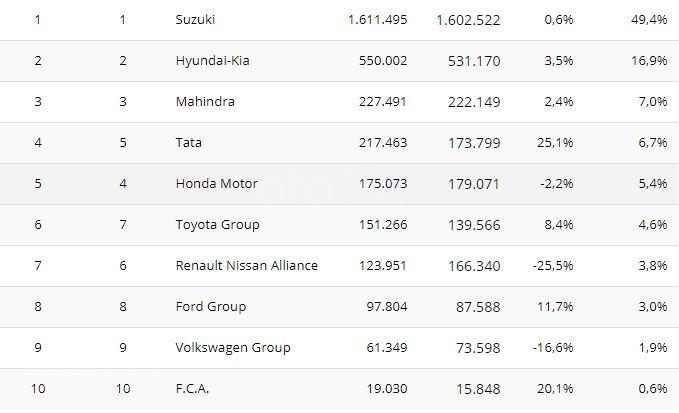Select F.C.A. growth 20,1%
679x413 pixels.
tap(555, 388)
